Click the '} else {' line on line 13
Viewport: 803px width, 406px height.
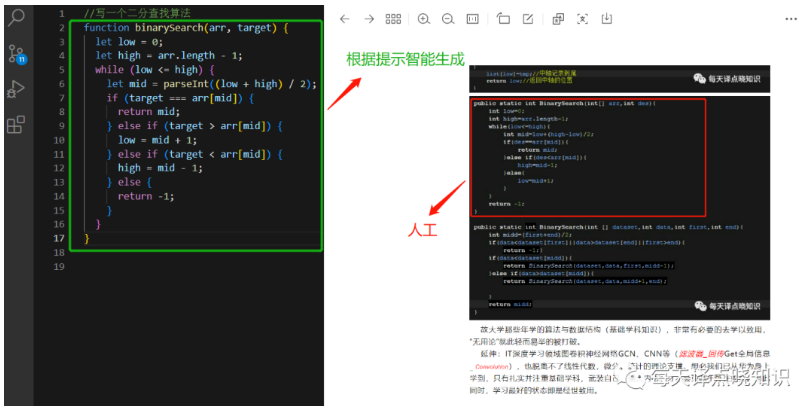[129, 182]
